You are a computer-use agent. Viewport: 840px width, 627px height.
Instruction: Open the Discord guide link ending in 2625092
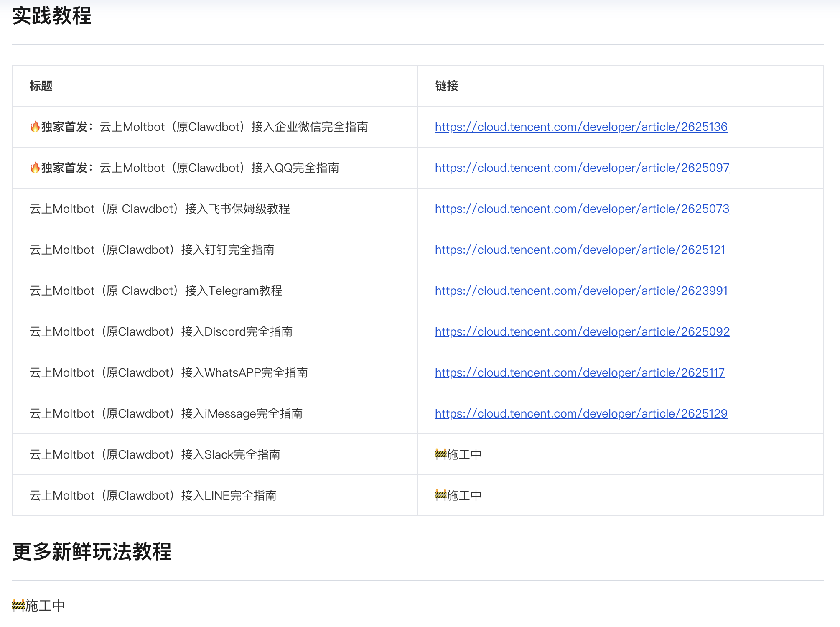pos(582,331)
